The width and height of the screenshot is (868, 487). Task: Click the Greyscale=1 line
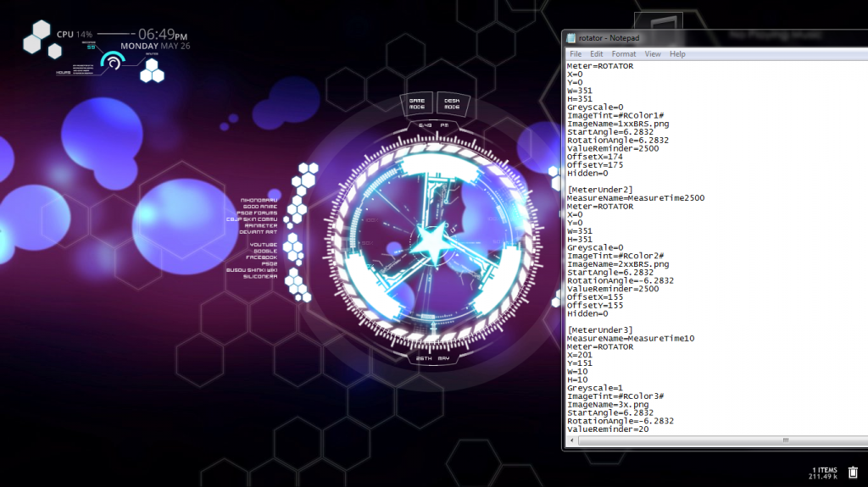point(594,388)
